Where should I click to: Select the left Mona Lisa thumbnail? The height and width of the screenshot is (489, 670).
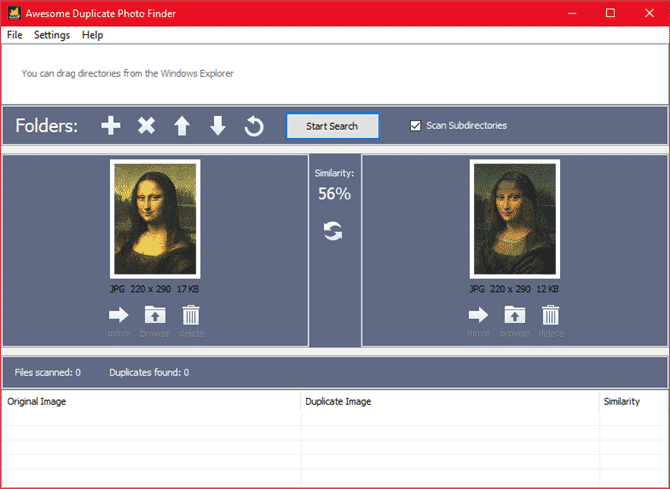pyautogui.click(x=155, y=219)
